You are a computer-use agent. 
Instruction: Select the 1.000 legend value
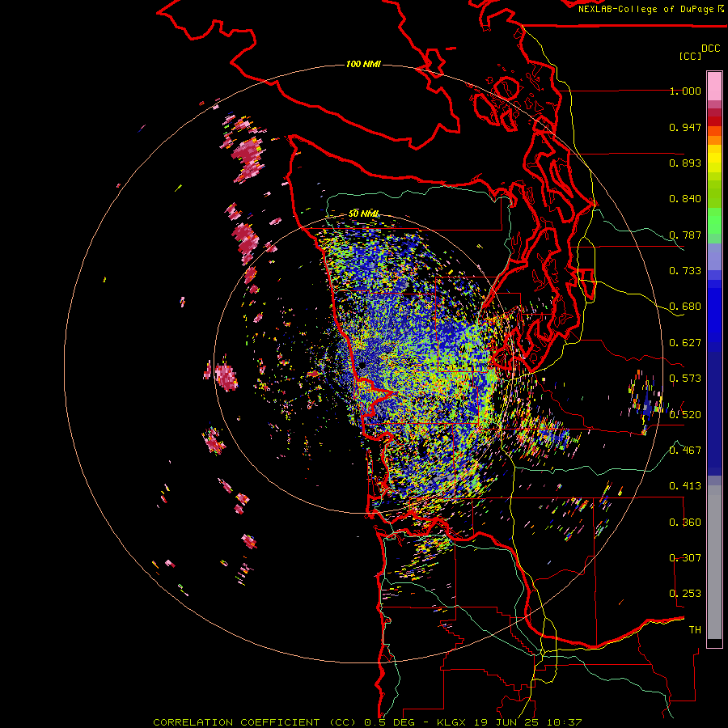point(685,91)
